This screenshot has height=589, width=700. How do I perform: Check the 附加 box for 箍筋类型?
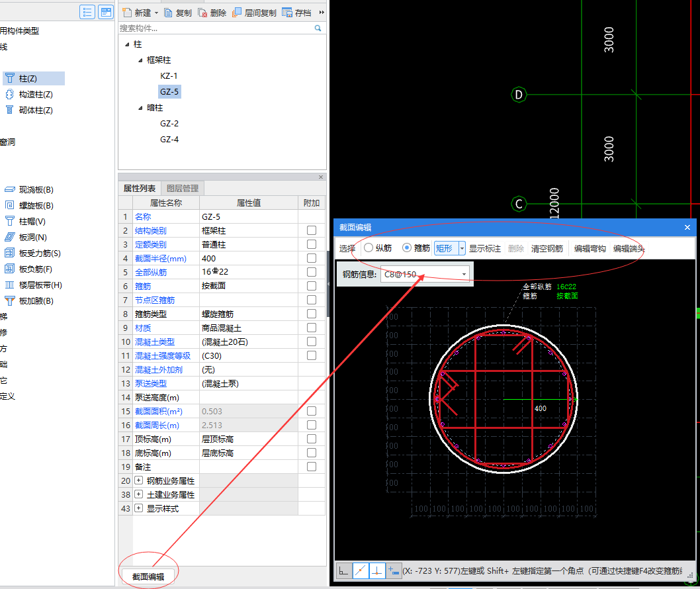tap(312, 314)
